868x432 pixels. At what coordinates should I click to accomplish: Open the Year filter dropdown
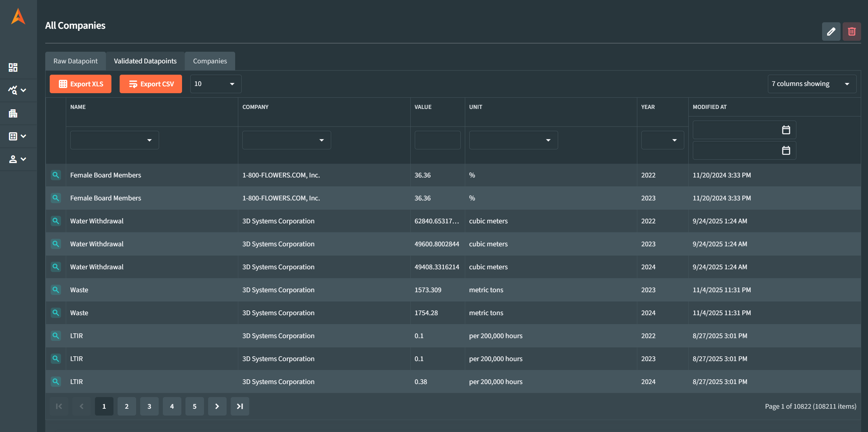[662, 140]
